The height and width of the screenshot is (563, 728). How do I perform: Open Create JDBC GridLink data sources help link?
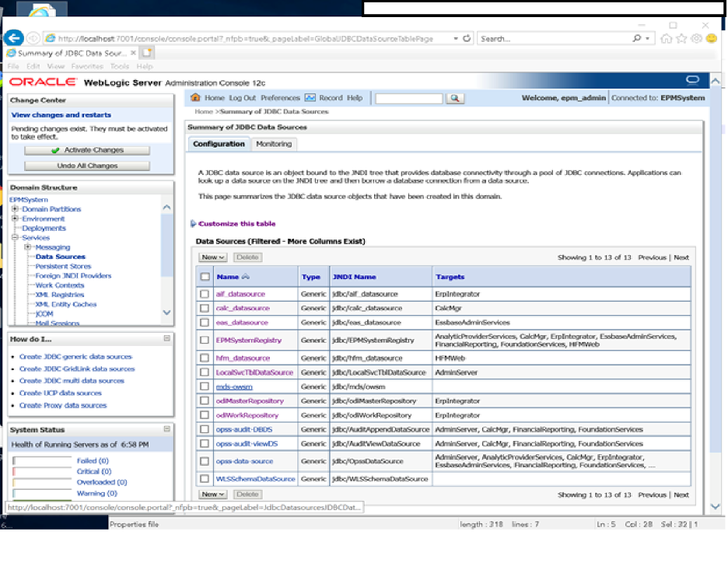coord(77,369)
